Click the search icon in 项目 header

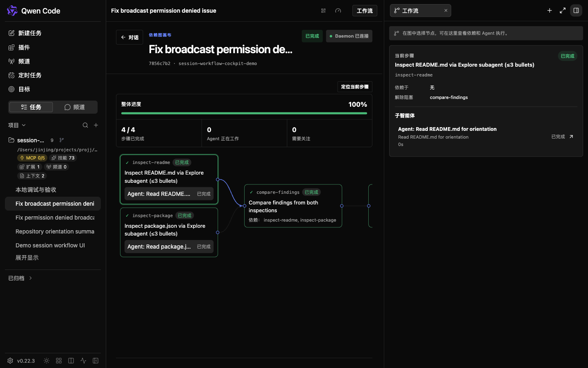coord(85,125)
